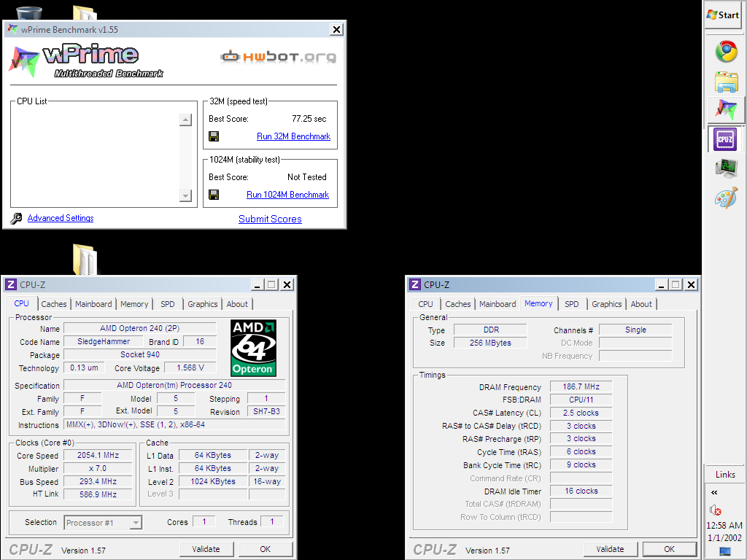Click Core Speed value 2054.1 MHz

(x=98, y=455)
